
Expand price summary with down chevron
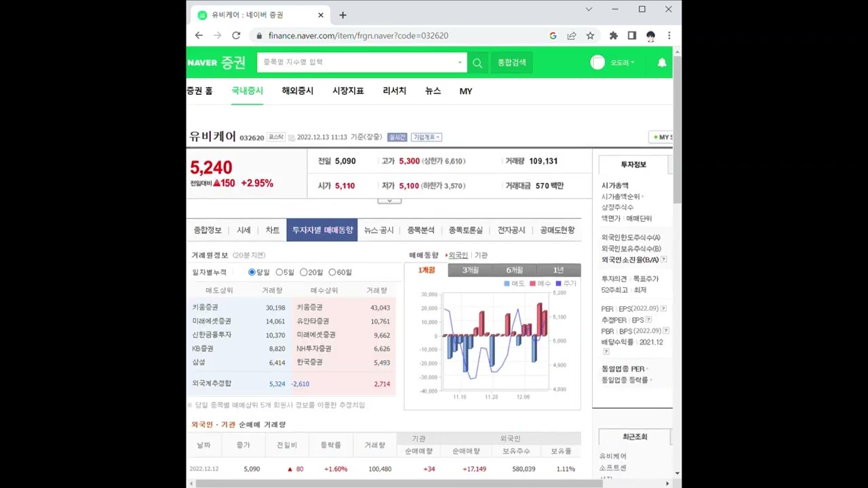tap(389, 200)
